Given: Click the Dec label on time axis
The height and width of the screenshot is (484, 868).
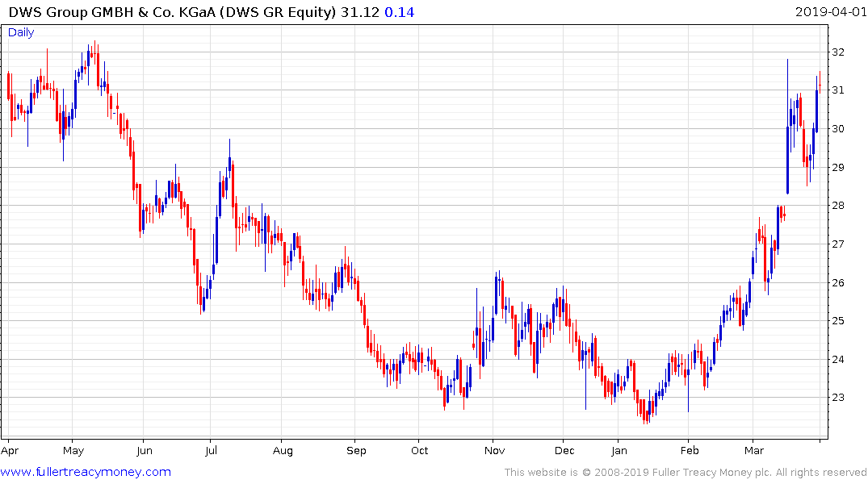Looking at the screenshot, I should coord(564,451).
